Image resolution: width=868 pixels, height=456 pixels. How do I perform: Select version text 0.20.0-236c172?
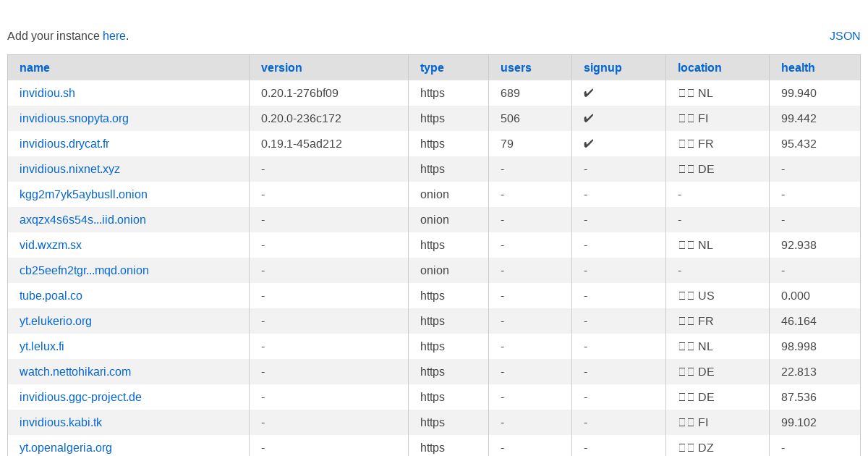(301, 118)
